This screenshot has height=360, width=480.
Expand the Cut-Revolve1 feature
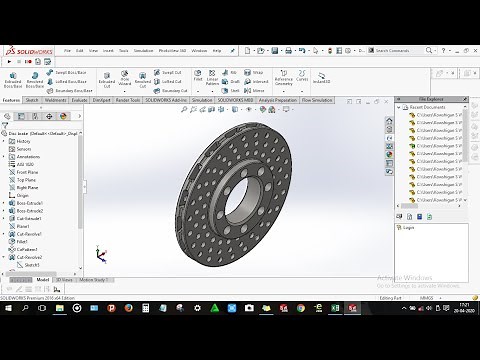[4, 234]
